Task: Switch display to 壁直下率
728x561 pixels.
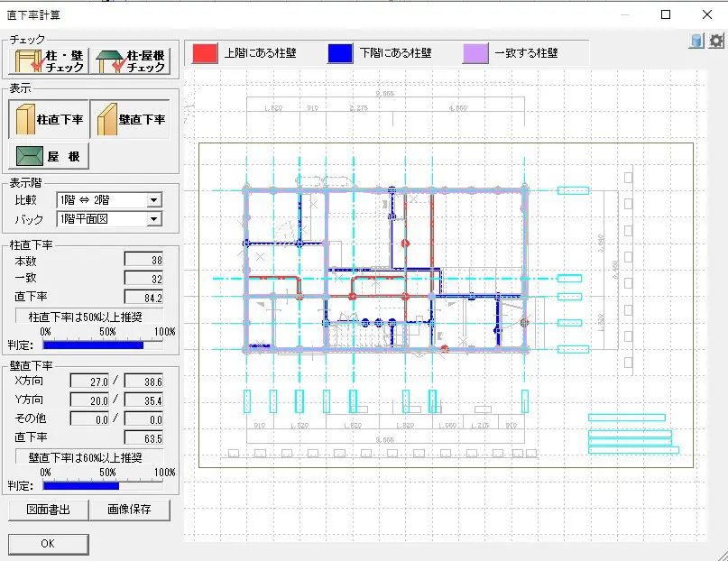Action: [x=132, y=119]
